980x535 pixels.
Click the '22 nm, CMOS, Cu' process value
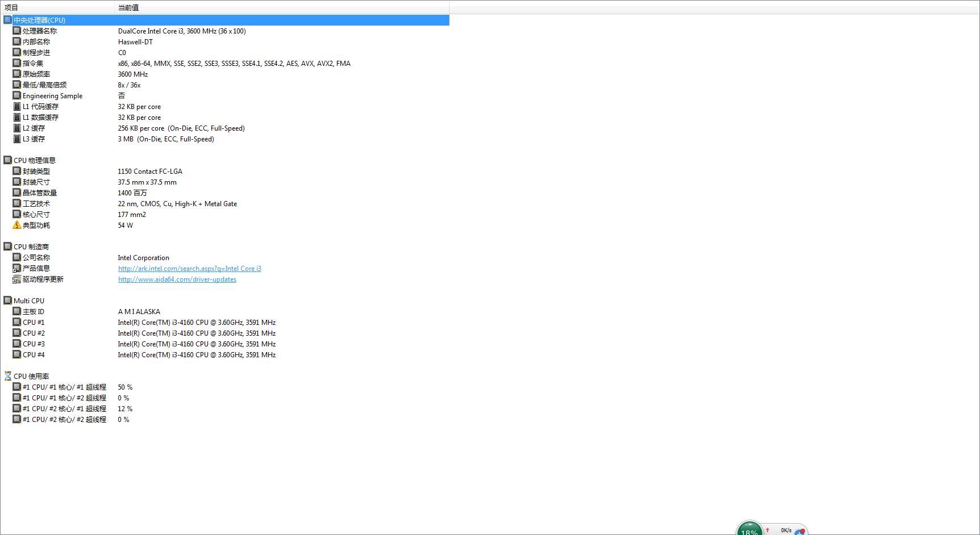pos(177,204)
